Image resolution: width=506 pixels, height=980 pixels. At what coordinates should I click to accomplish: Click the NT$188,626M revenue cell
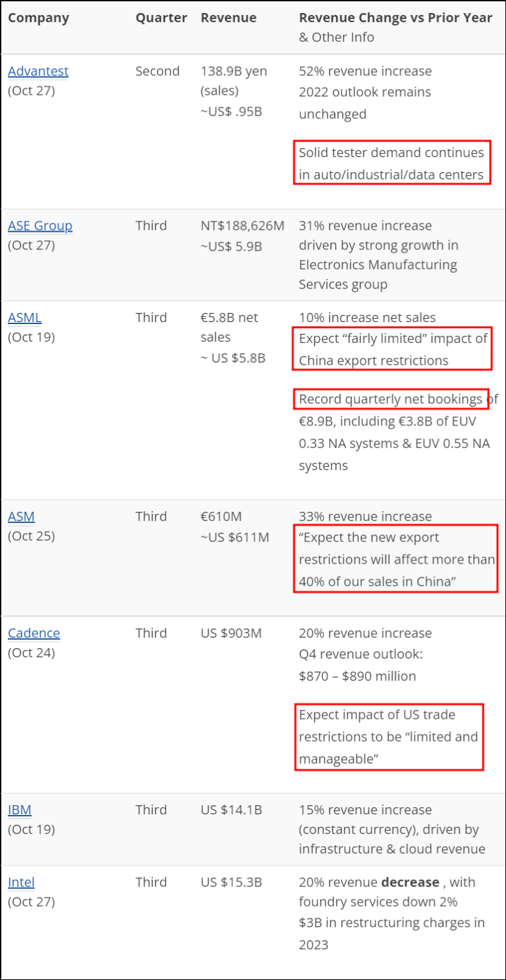click(243, 225)
